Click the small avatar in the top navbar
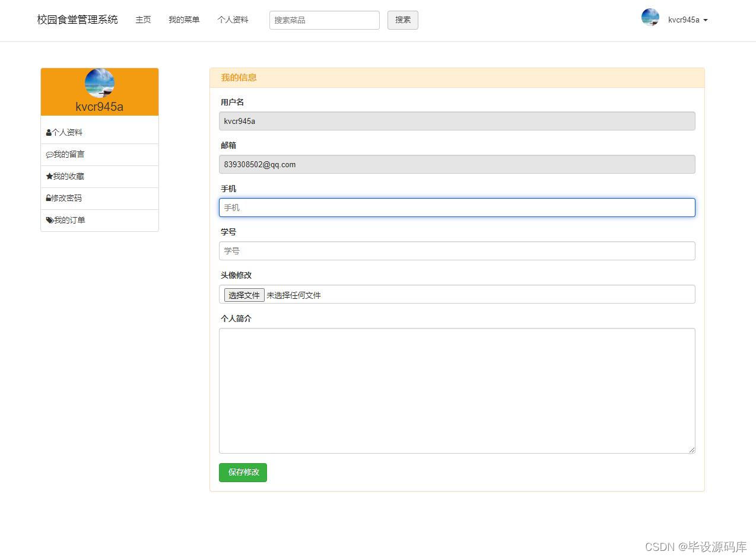Screen dimensions: 756x558 650,17
